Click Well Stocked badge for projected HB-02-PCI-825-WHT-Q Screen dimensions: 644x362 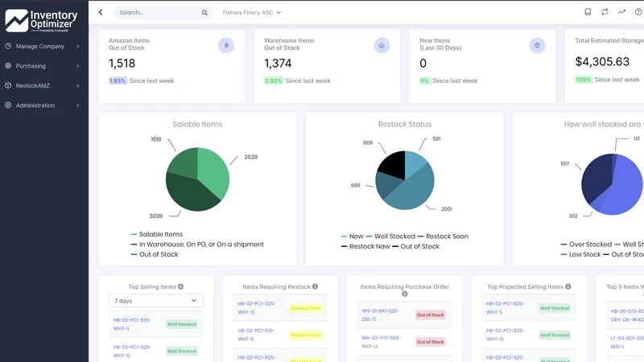point(555,335)
